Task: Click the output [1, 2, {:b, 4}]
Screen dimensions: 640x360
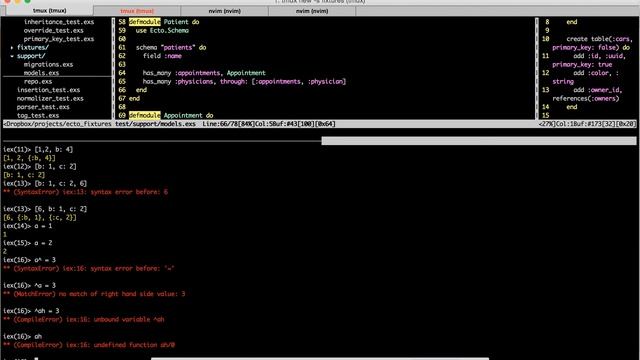Action: [x=29, y=158]
